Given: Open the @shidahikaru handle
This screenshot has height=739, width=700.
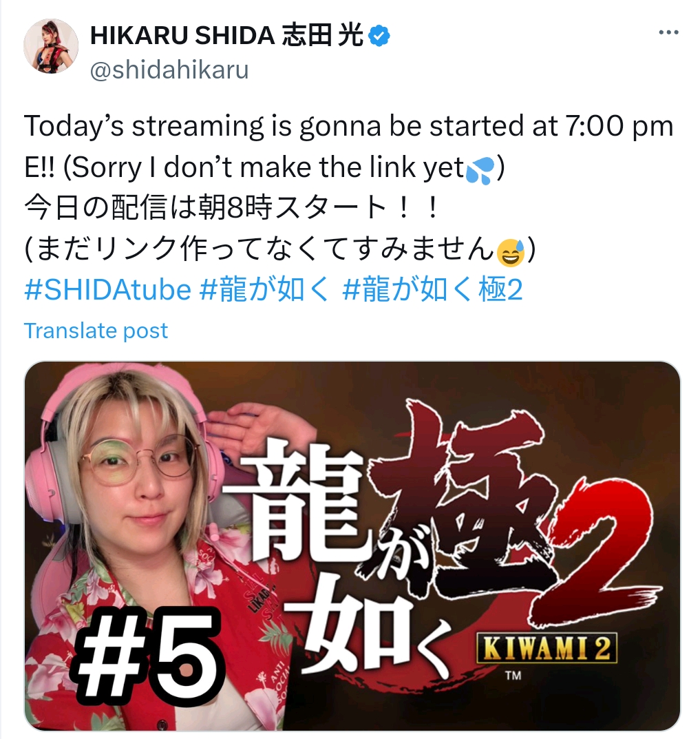Looking at the screenshot, I should point(169,70).
